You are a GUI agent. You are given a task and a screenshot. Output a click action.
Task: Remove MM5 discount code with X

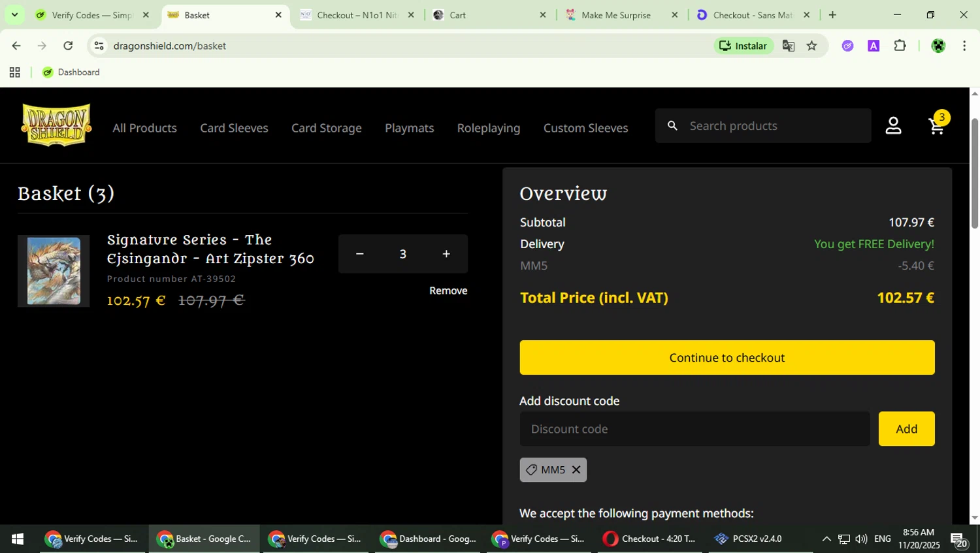[x=576, y=469]
